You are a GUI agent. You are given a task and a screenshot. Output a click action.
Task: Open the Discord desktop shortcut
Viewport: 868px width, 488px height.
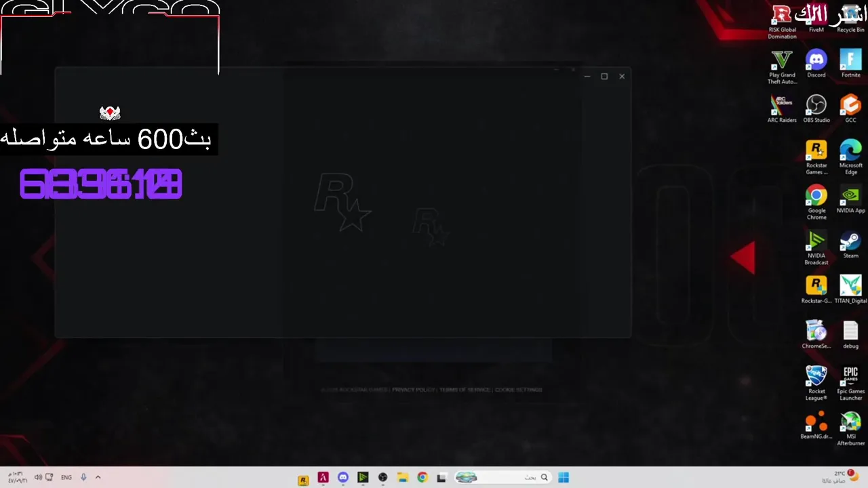816,64
